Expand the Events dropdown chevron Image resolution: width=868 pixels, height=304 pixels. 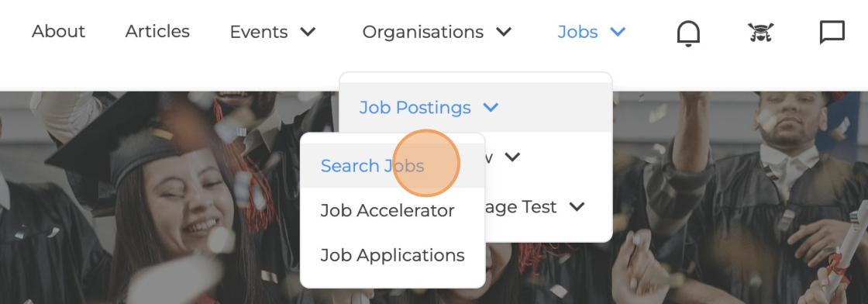coord(308,32)
